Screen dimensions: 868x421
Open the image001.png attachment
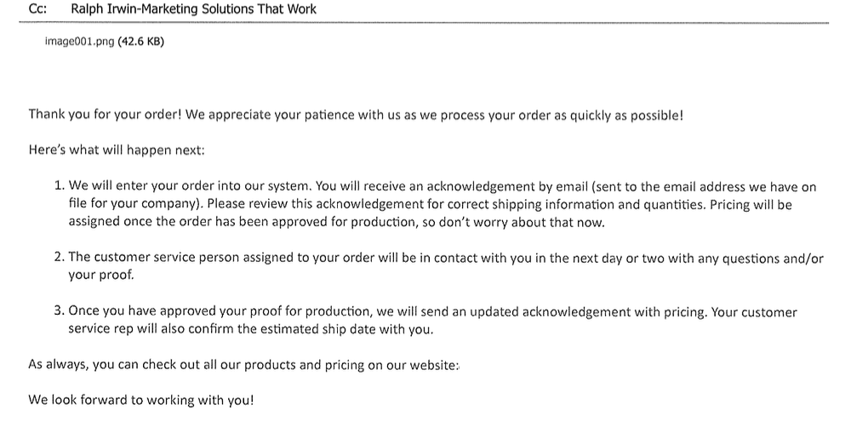(x=79, y=41)
